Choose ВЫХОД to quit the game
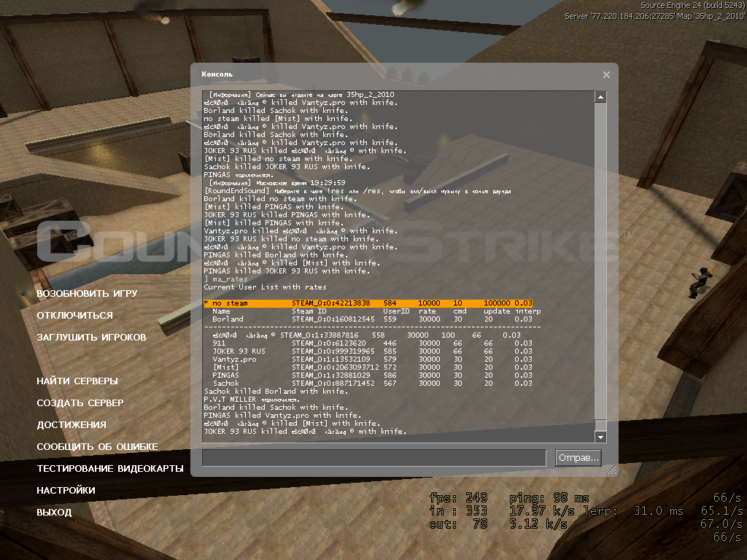 click(x=54, y=513)
